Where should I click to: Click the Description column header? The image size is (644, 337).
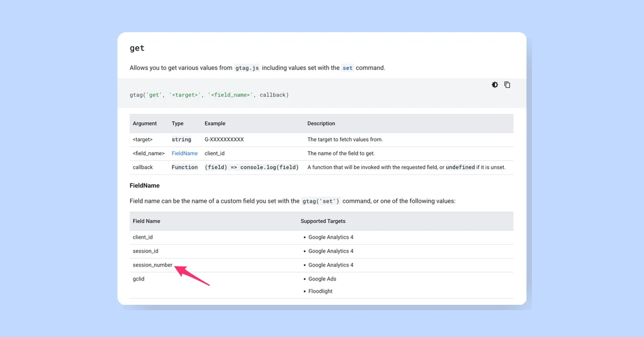321,123
